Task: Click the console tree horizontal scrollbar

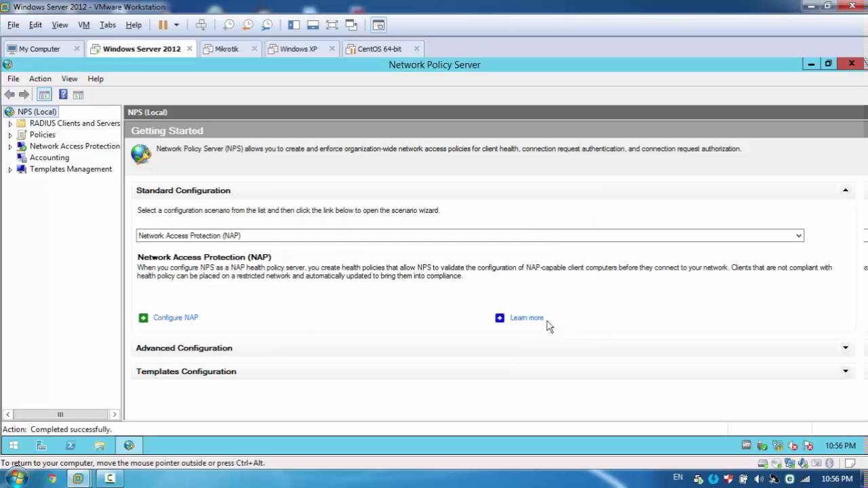Action: pos(60,414)
